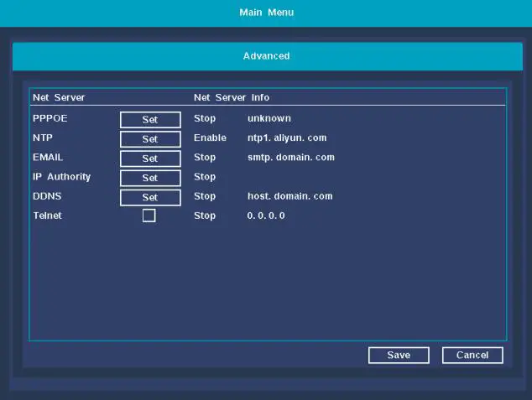Viewport: 532px width, 400px height.
Task: Select the PPPOE row label
Action: tap(50, 118)
